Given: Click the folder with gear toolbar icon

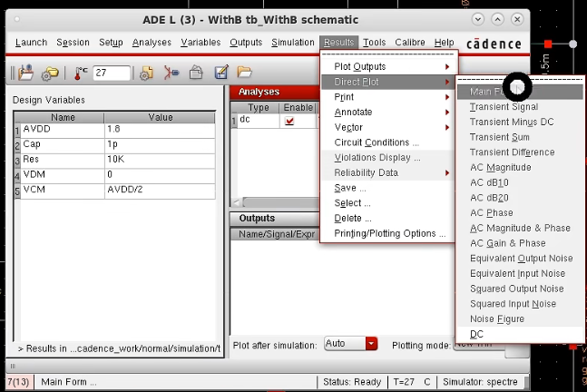Looking at the screenshot, I should tap(51, 73).
